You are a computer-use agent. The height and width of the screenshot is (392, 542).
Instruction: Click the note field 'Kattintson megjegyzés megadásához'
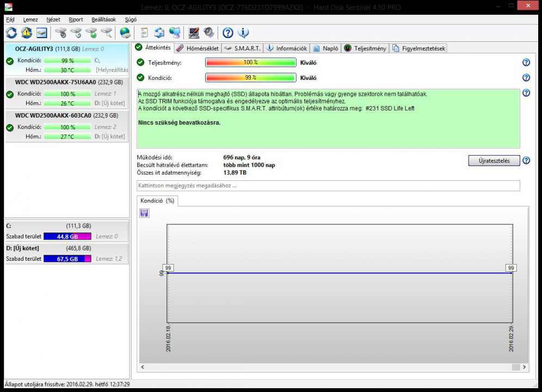point(328,186)
